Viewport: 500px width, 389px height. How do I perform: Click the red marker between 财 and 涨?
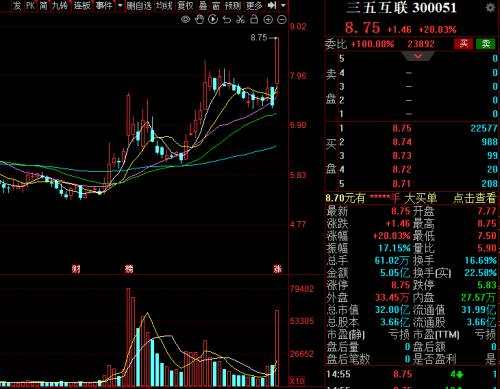coord(129,269)
